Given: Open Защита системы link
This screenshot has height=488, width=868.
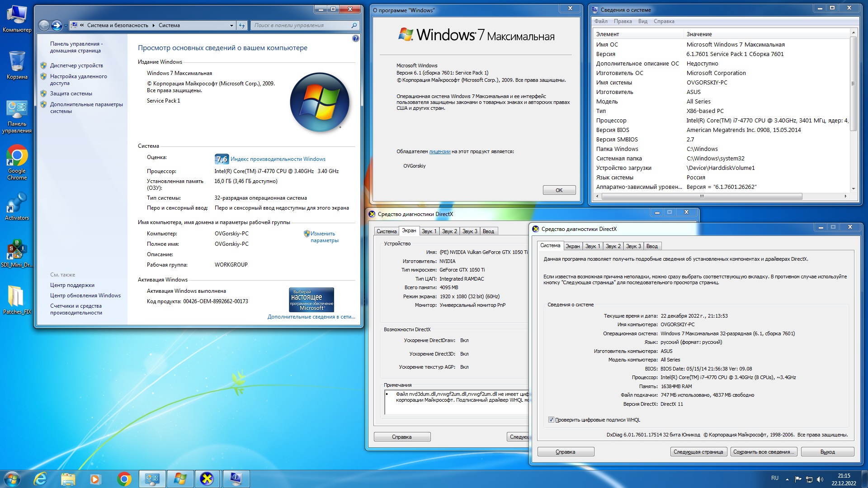Looking at the screenshot, I should coord(71,94).
